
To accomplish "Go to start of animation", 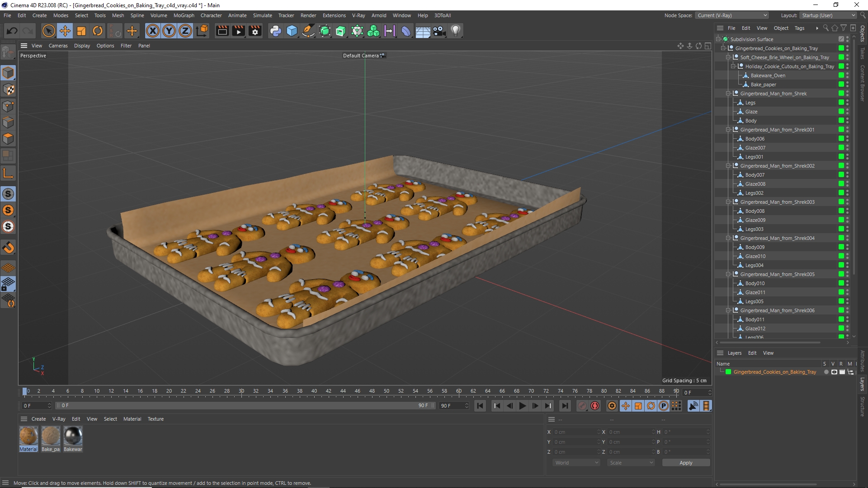I will [480, 406].
